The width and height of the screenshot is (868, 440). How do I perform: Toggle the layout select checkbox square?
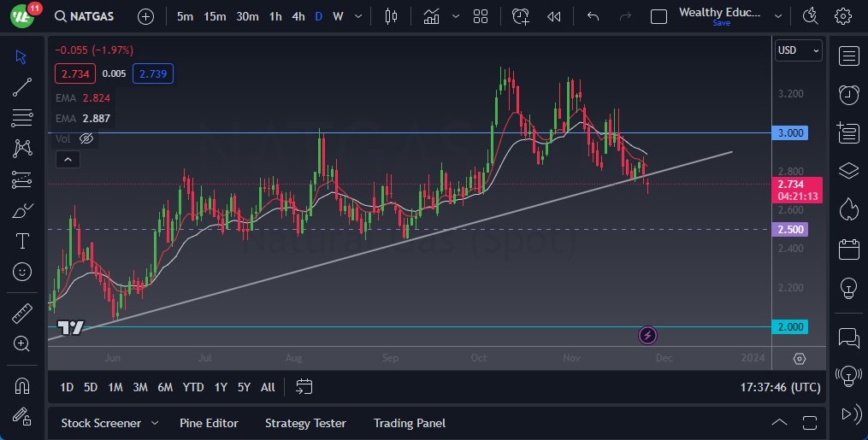658,16
